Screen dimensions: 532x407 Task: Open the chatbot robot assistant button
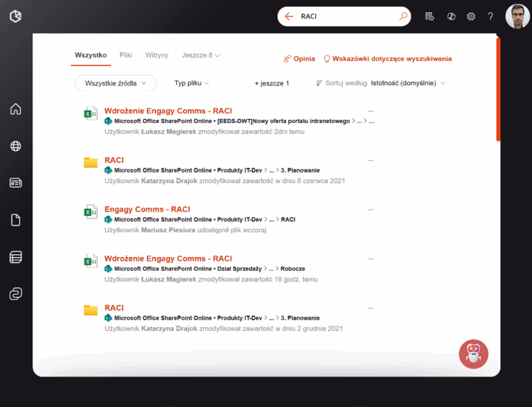pos(473,354)
